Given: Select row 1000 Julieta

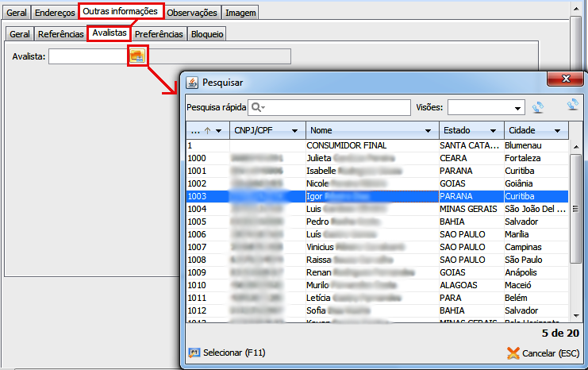Looking at the screenshot, I should tap(377, 158).
